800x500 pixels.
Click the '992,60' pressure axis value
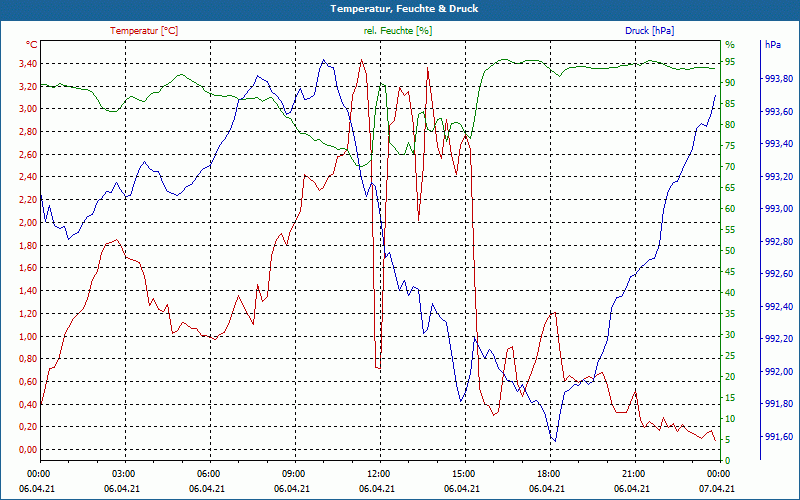(x=779, y=273)
